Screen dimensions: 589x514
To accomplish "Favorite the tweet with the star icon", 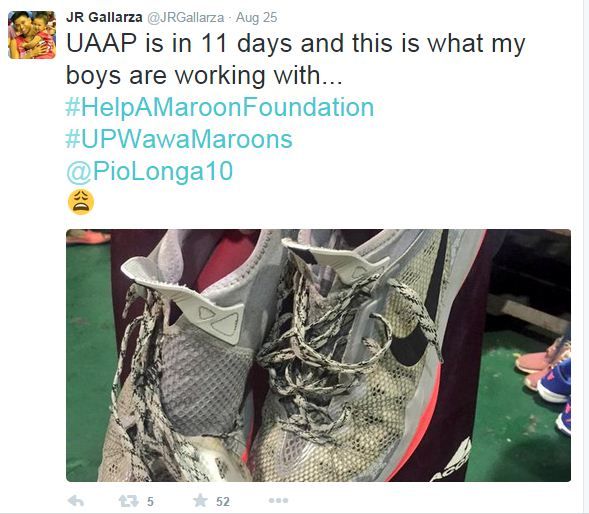I will [200, 500].
